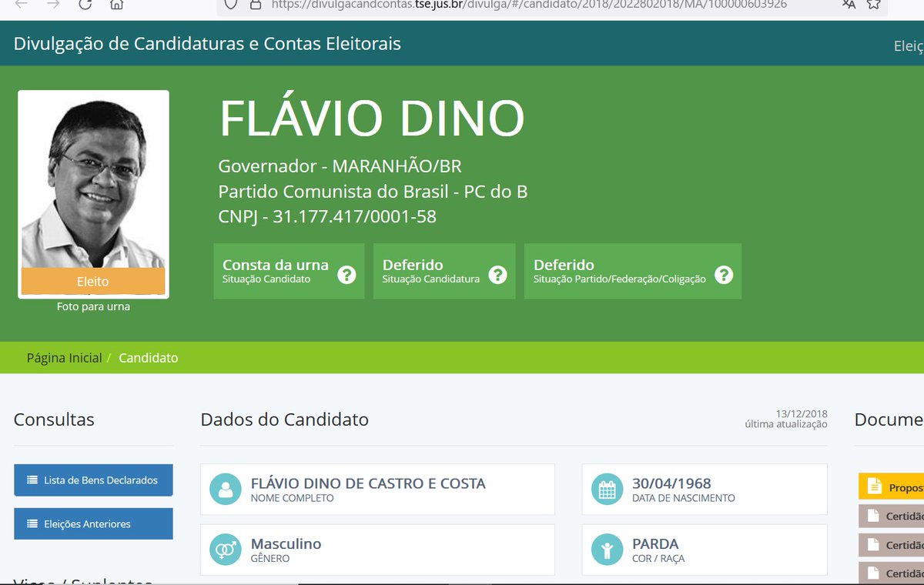Click the birth date 30/04/1968
This screenshot has height=585, width=924.
coord(671,483)
